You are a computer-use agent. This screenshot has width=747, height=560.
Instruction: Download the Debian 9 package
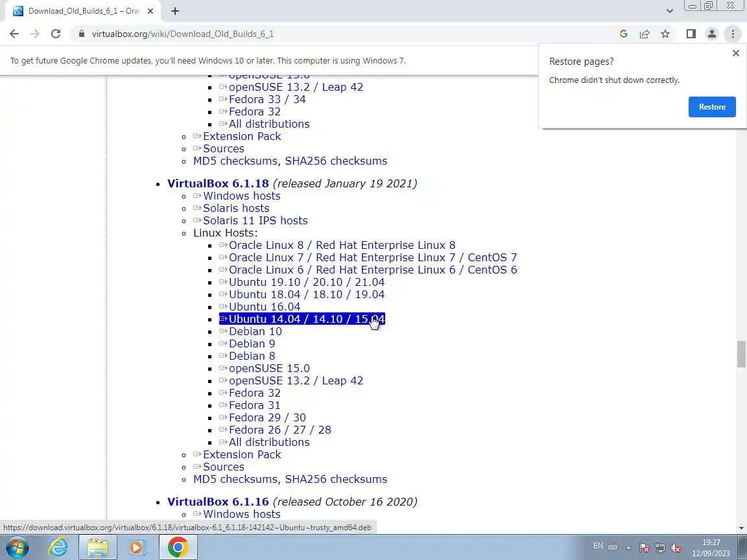(x=252, y=344)
